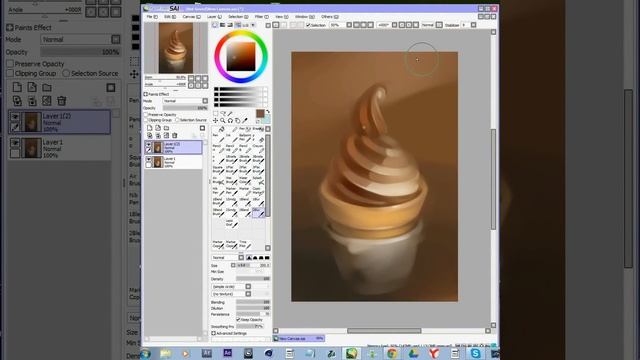This screenshot has width=640, height=360.
Task: Check Selection Source in enlarged left panel
Action: tap(66, 73)
